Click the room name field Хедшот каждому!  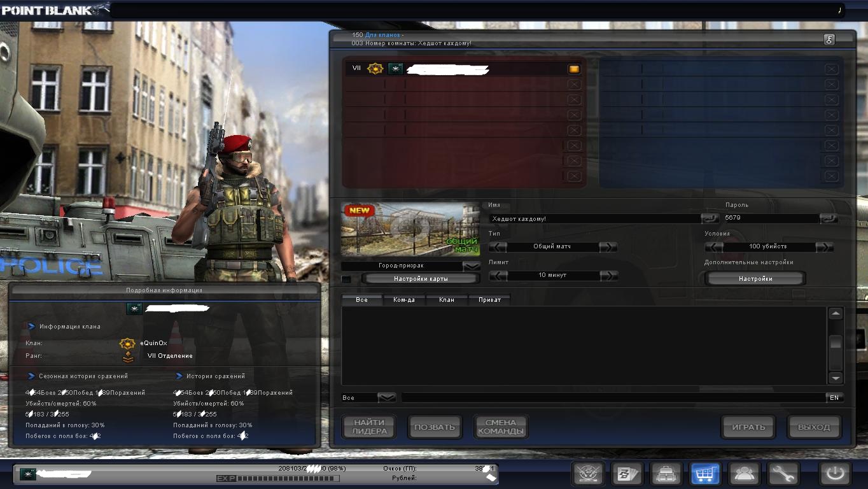coord(595,218)
